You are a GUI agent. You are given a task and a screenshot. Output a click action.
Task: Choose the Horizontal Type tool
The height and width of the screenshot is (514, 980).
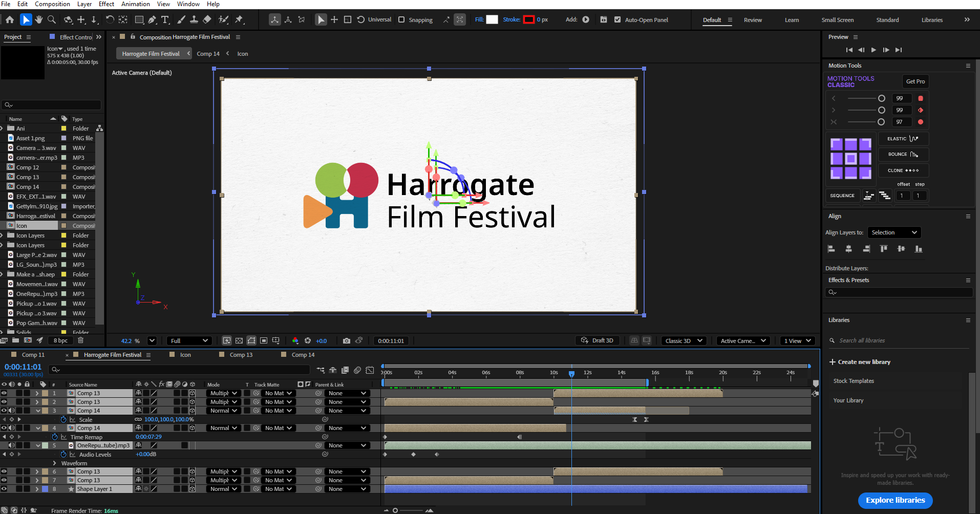165,19
